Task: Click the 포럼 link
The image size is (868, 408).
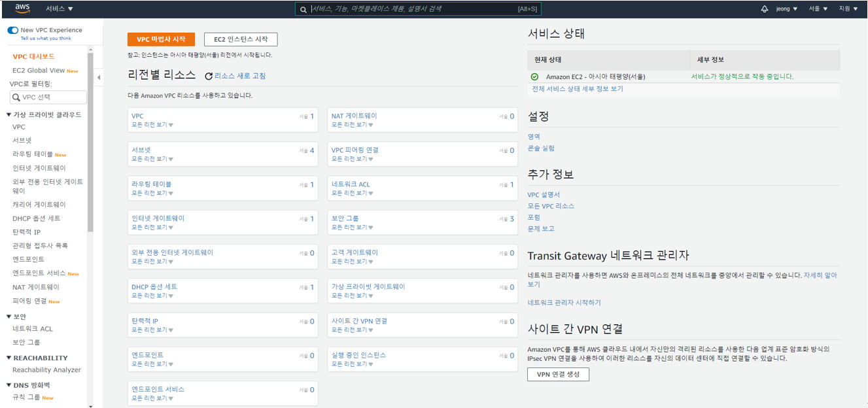Action: coord(534,217)
